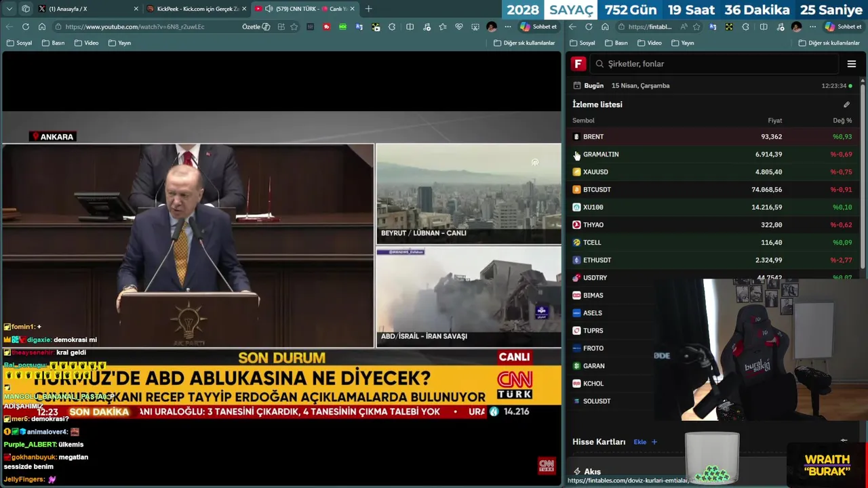Open left browser three-dot settings menu
Screen dimensions: 868x488
click(x=507, y=26)
